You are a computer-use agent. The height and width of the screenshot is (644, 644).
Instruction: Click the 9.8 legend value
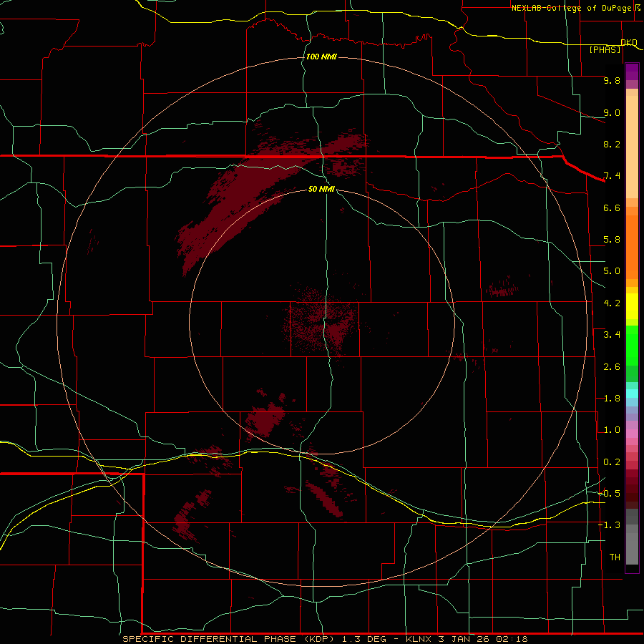coord(612,80)
